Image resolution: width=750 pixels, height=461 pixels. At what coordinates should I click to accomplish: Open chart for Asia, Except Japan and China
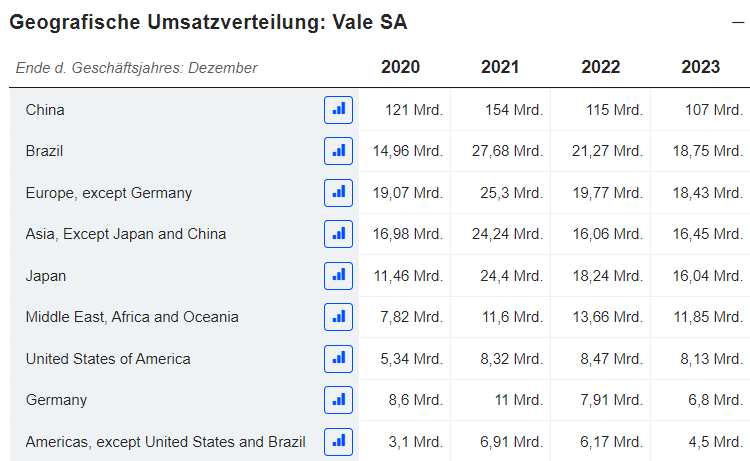[338, 234]
